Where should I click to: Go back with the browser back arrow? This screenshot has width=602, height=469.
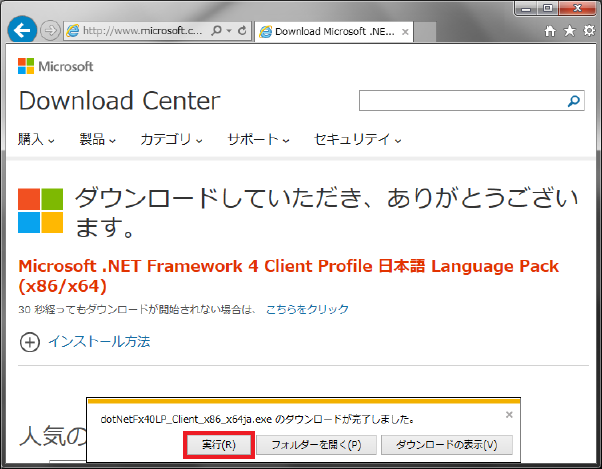tap(22, 30)
